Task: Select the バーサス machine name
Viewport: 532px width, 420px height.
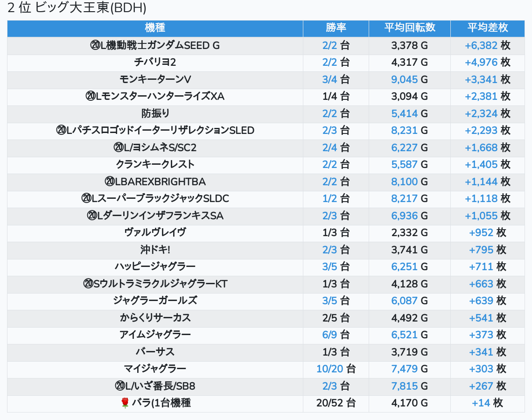Action: tap(155, 352)
